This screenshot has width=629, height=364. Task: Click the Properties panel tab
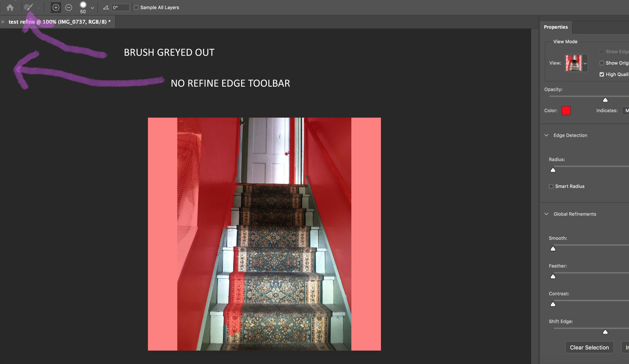point(556,27)
